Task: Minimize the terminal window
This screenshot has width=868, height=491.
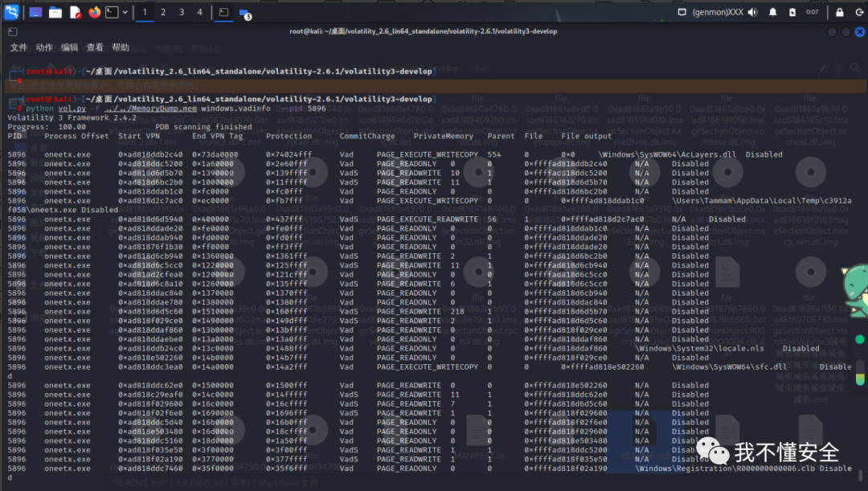Action: [x=832, y=31]
